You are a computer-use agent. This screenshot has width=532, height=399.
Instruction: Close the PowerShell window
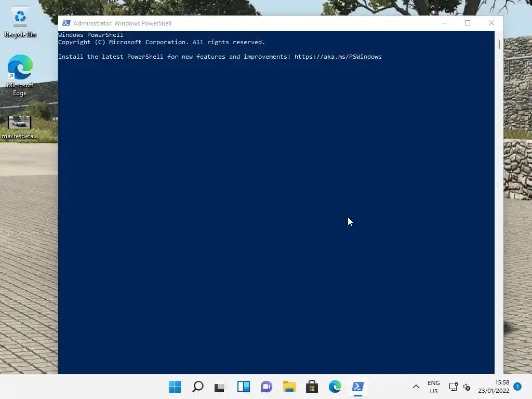(x=491, y=23)
